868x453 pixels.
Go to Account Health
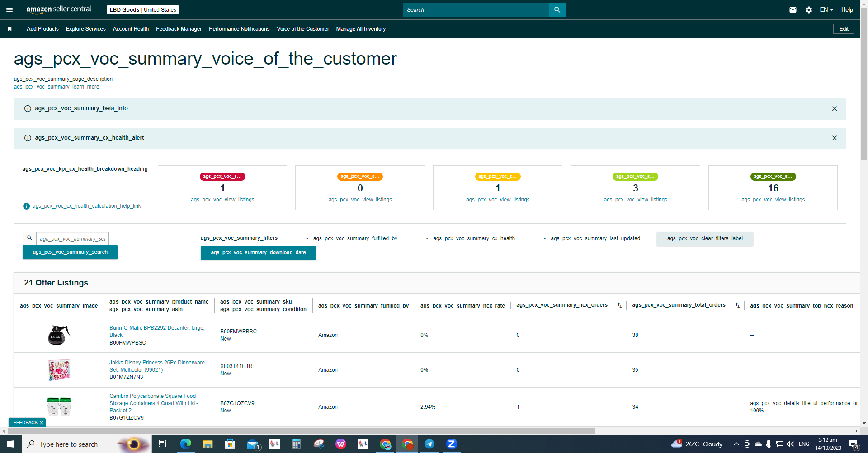coord(131,29)
